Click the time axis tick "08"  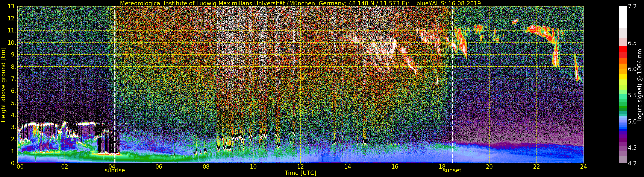pyautogui.click(x=206, y=167)
